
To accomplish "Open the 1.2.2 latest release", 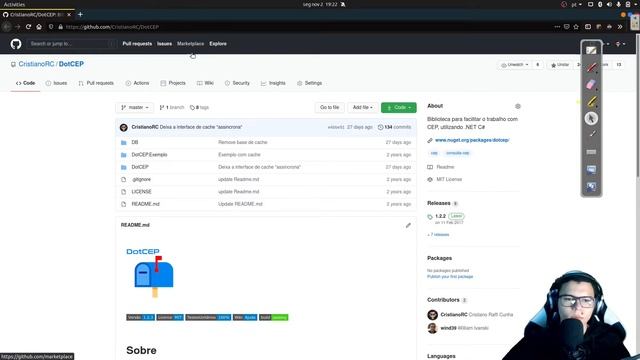I will (x=440, y=216).
